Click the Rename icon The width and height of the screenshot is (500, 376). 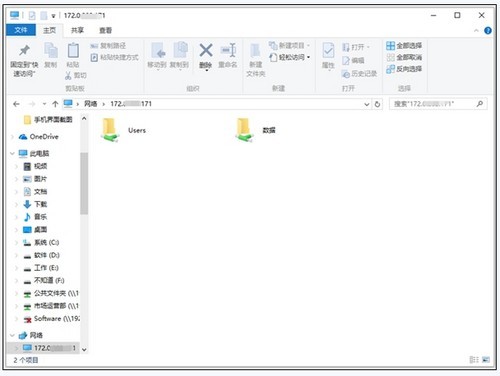(228, 50)
